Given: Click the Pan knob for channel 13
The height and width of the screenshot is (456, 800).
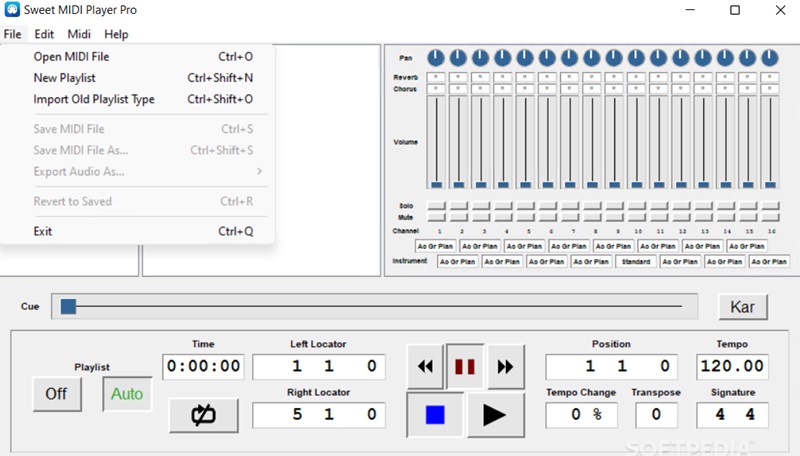Looking at the screenshot, I should point(703,58).
